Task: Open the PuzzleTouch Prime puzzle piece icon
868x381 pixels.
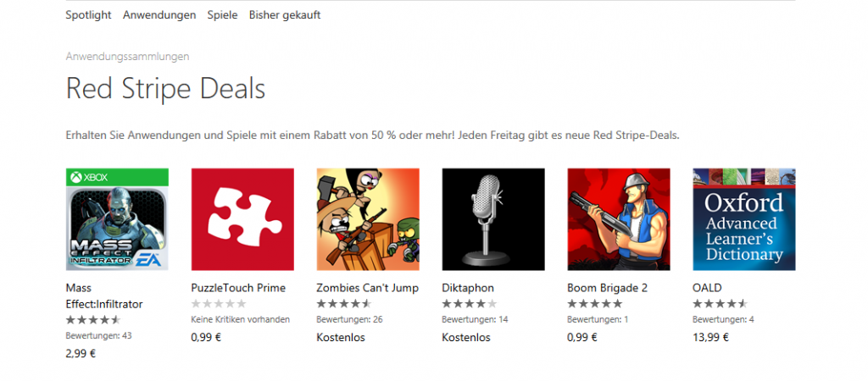Action: 242,219
